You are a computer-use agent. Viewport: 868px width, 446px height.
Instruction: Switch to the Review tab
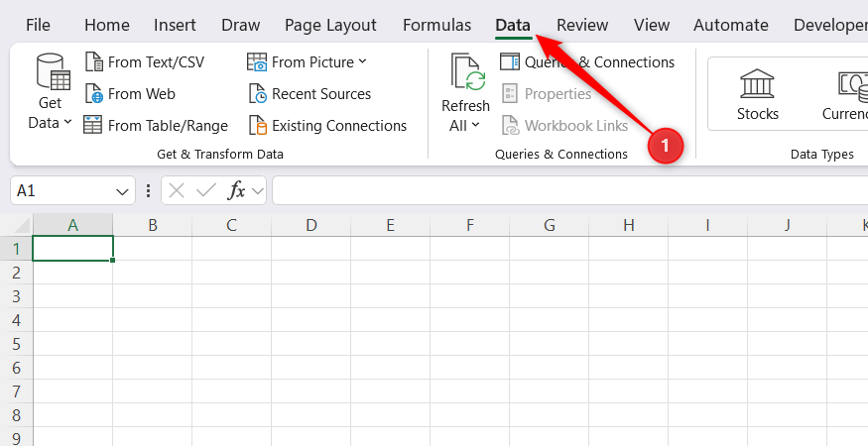pyautogui.click(x=582, y=25)
